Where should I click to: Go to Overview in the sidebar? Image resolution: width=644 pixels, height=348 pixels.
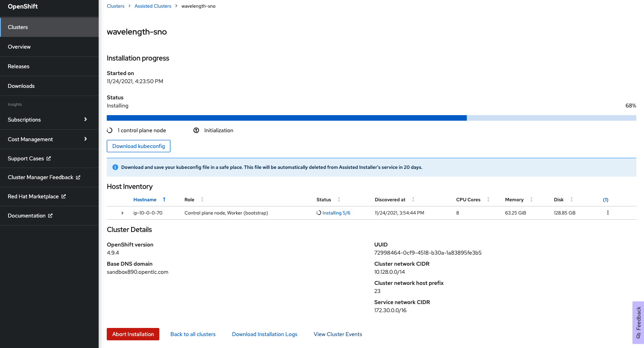50,46
